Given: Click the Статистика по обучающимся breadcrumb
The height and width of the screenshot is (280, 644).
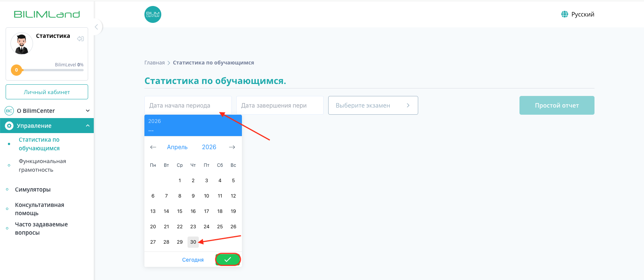Looking at the screenshot, I should click(x=213, y=63).
